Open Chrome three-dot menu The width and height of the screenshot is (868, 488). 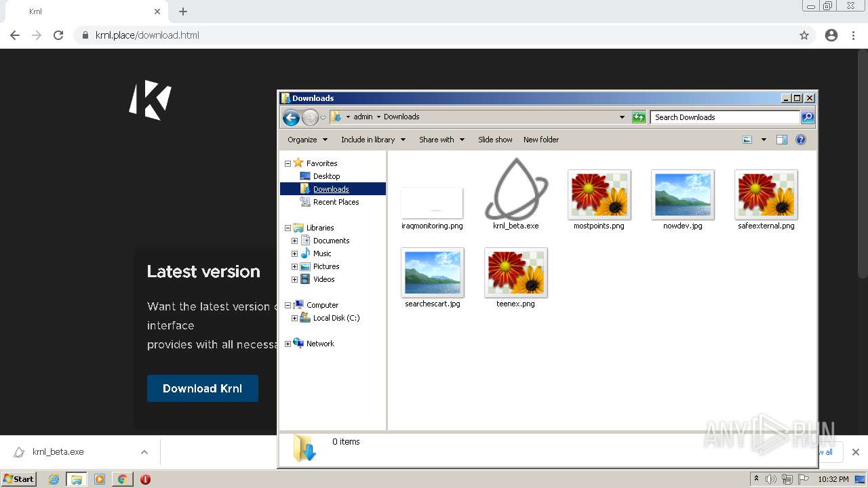pos(854,35)
